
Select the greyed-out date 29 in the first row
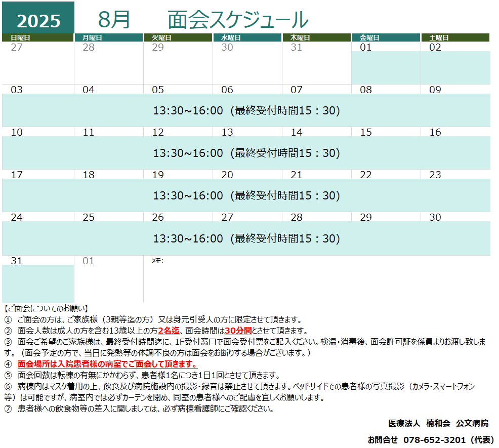[x=158, y=48]
